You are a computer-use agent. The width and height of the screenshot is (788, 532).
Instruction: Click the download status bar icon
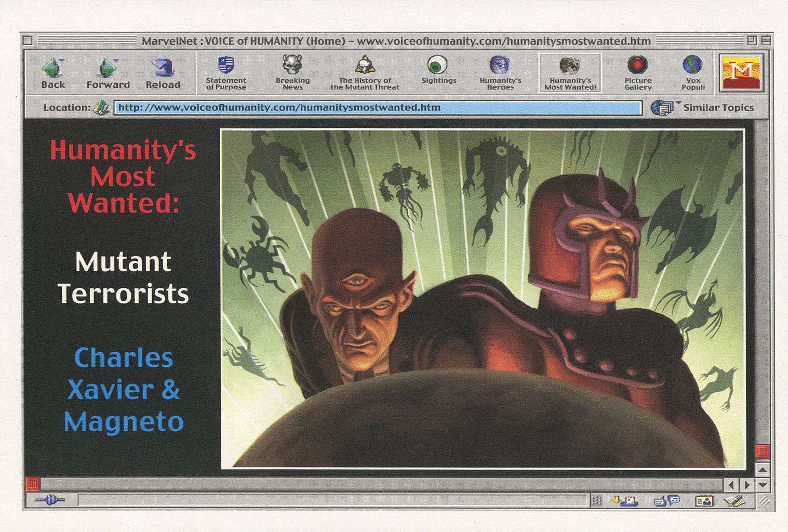[625, 501]
